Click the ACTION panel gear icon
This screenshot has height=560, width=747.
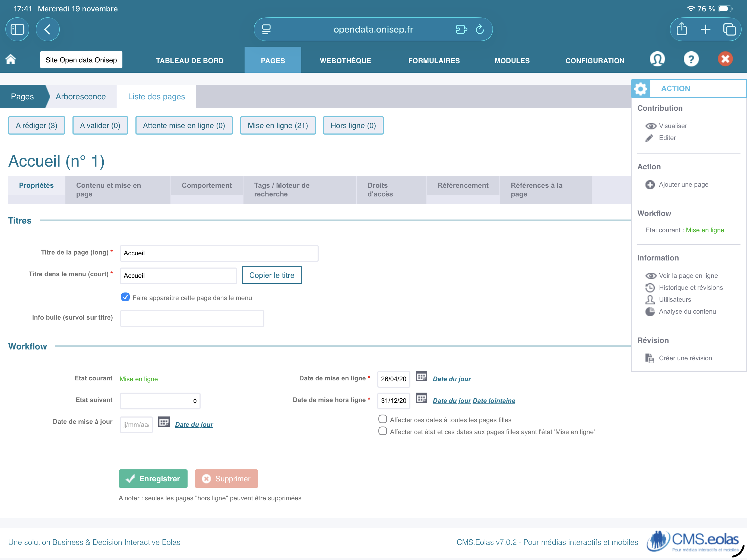640,89
